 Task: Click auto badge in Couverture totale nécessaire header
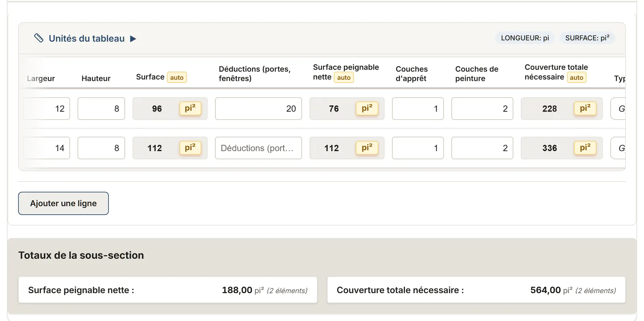(576, 77)
